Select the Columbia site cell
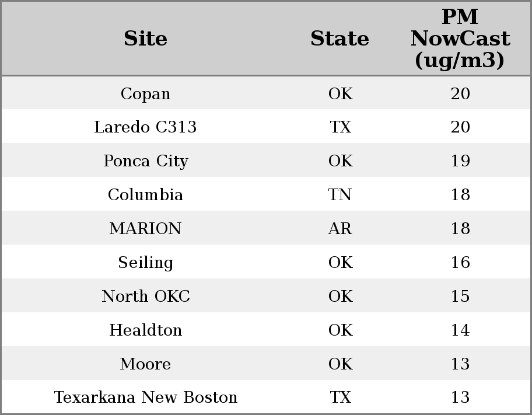532x415 pixels. (145, 195)
